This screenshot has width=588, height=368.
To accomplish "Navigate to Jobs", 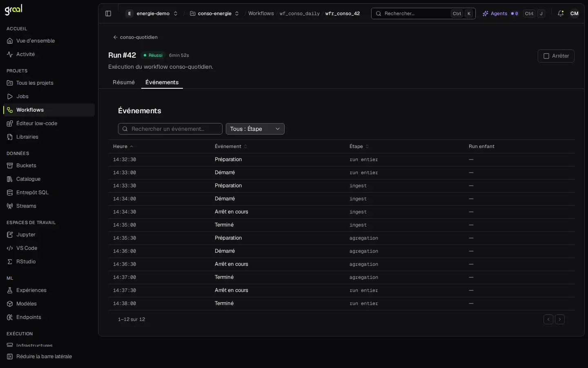I will [x=49, y=96].
